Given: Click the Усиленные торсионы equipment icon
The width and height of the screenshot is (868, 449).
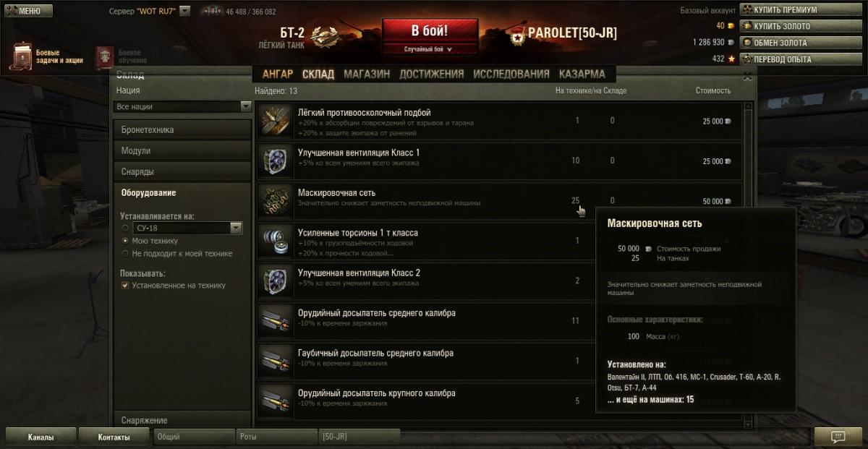Looking at the screenshot, I should (x=276, y=241).
